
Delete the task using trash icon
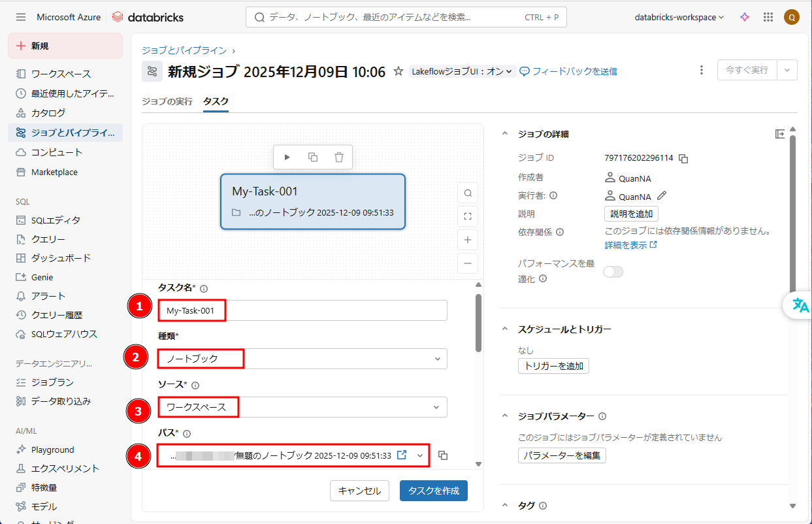pyautogui.click(x=338, y=157)
